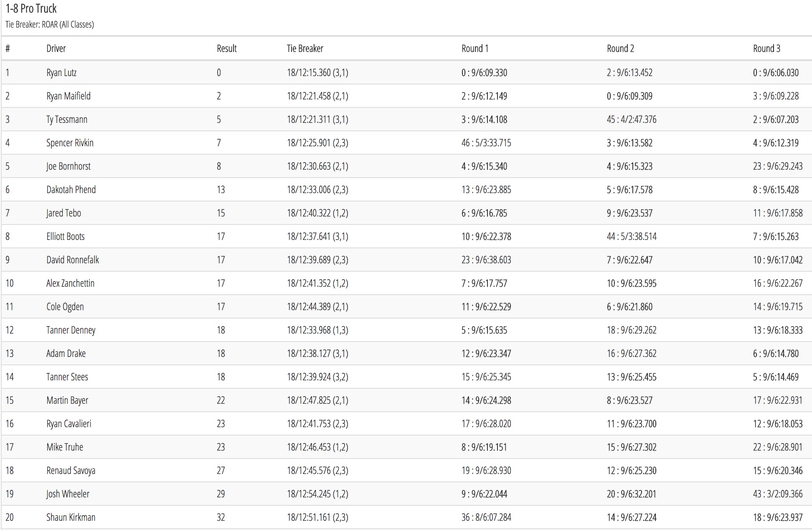Click Round 1 cell '36 : 8/6:07.284'
The width and height of the screenshot is (812, 530).
pyautogui.click(x=486, y=517)
